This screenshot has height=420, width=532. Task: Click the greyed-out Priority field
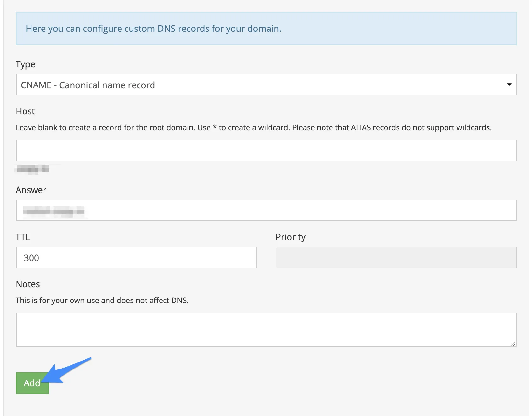click(x=396, y=257)
